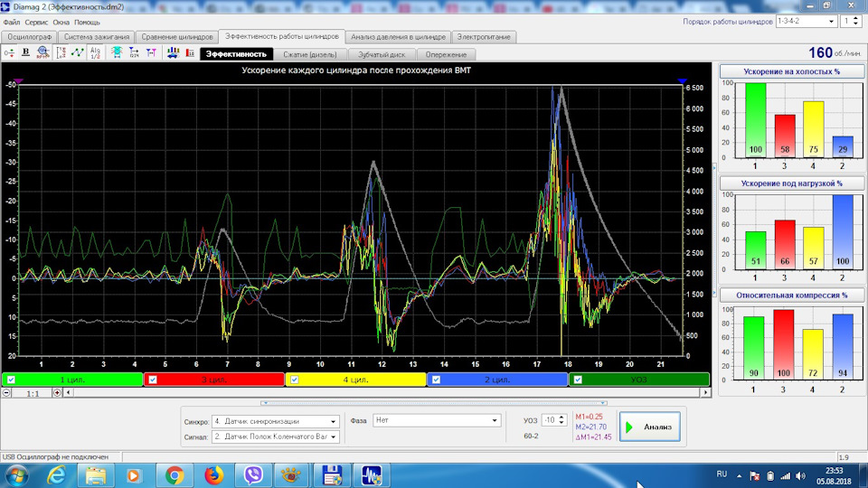Click the XnView eye-paw taskbar icon

(x=291, y=475)
